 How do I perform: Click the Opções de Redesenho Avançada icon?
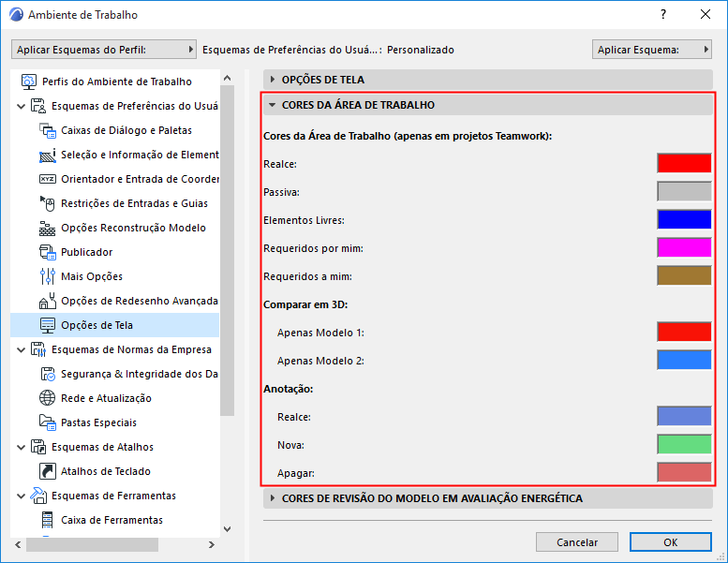48,301
